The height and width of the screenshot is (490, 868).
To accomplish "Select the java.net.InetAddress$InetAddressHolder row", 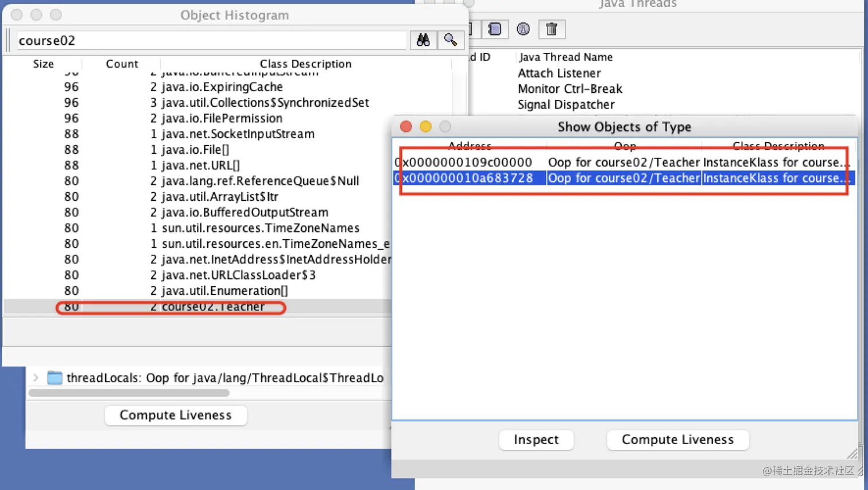I will click(198, 259).
